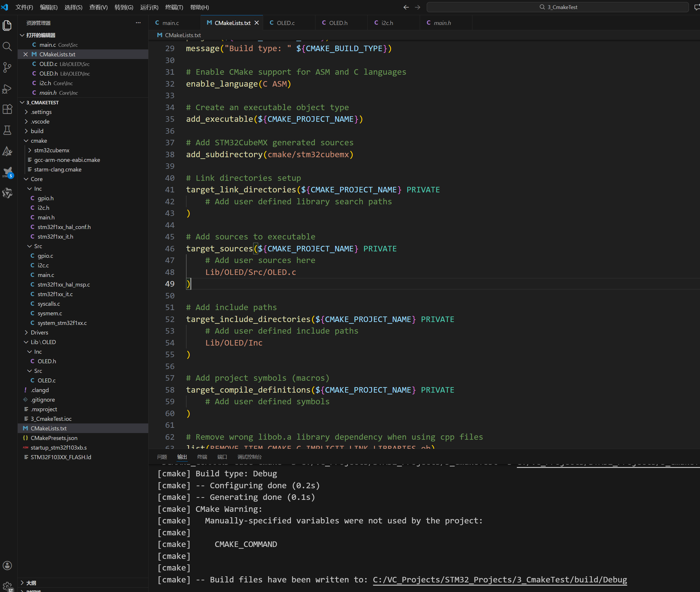Open the Extensions view
Screen dimensions: 700x592
pos(7,109)
